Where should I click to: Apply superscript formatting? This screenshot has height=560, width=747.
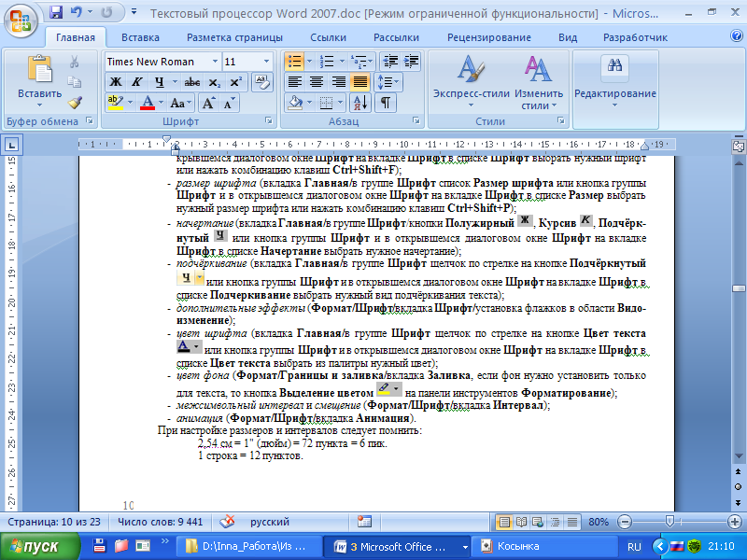click(236, 82)
